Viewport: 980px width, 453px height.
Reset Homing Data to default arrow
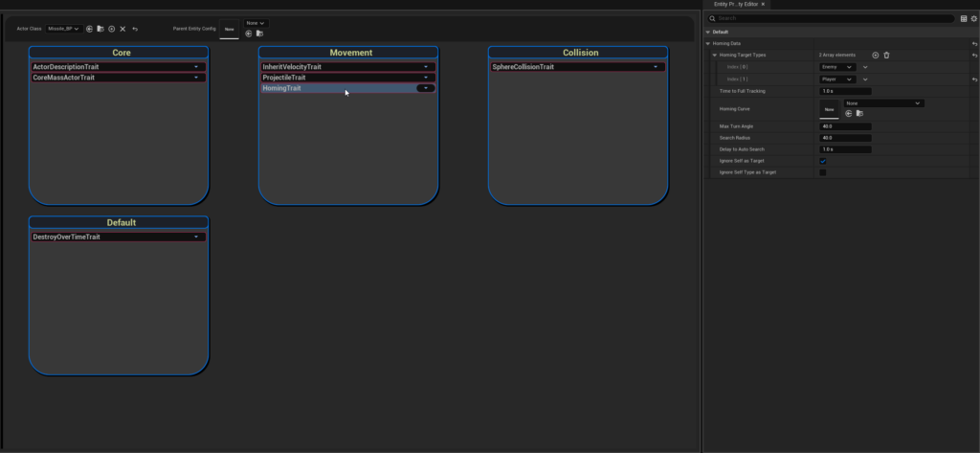coord(973,44)
